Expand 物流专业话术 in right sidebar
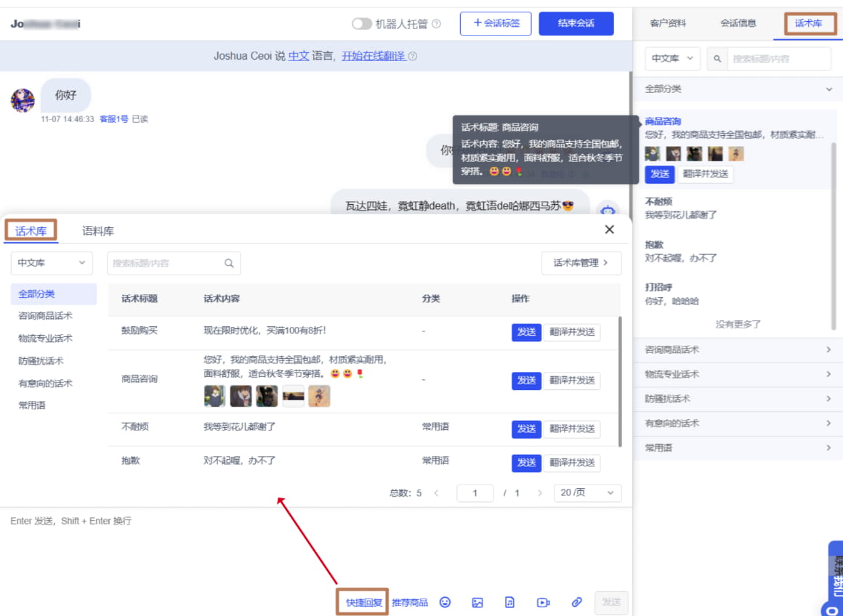This screenshot has height=616, width=843. [738, 374]
